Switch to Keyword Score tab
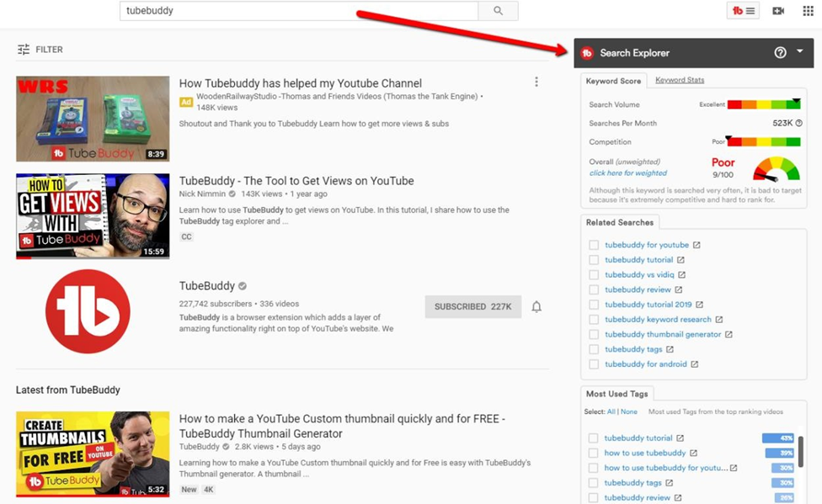This screenshot has height=504, width=822. click(x=613, y=82)
